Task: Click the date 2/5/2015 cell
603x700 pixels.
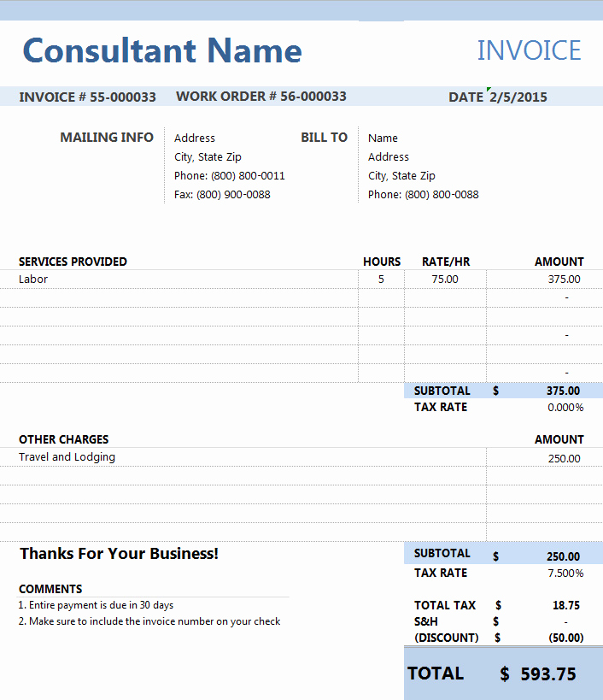Action: tap(518, 97)
